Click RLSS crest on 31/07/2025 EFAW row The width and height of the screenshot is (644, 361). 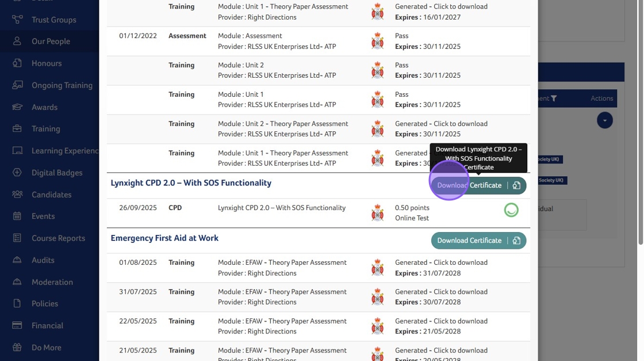[377, 297]
